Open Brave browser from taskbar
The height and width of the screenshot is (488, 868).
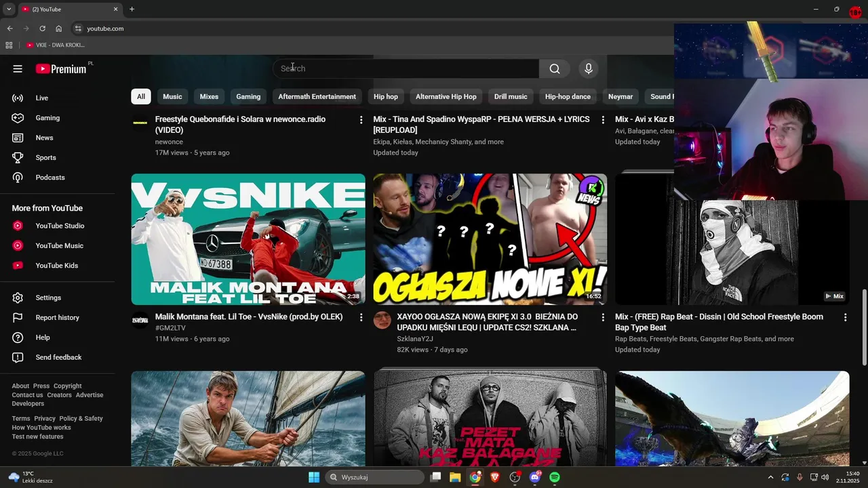coord(495,477)
